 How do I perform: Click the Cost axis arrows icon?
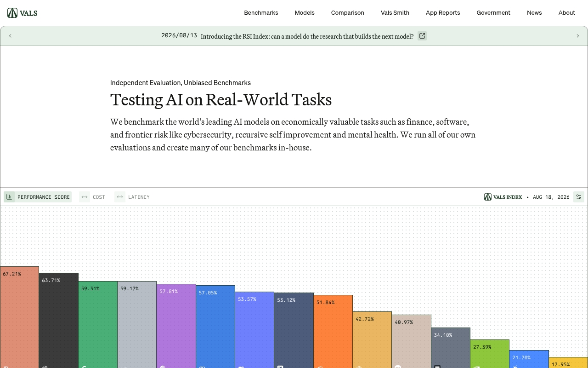(85, 197)
